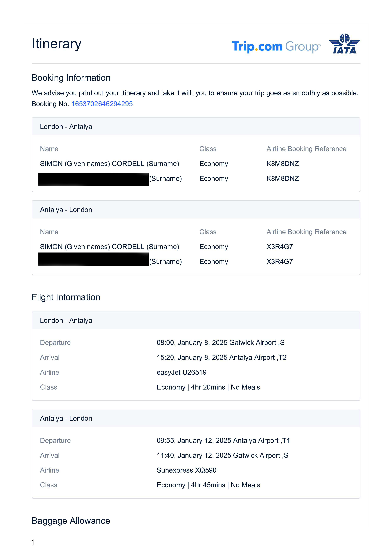Click the page number 1 at bottom
Viewport: 392px width, 555px height.
point(33,543)
